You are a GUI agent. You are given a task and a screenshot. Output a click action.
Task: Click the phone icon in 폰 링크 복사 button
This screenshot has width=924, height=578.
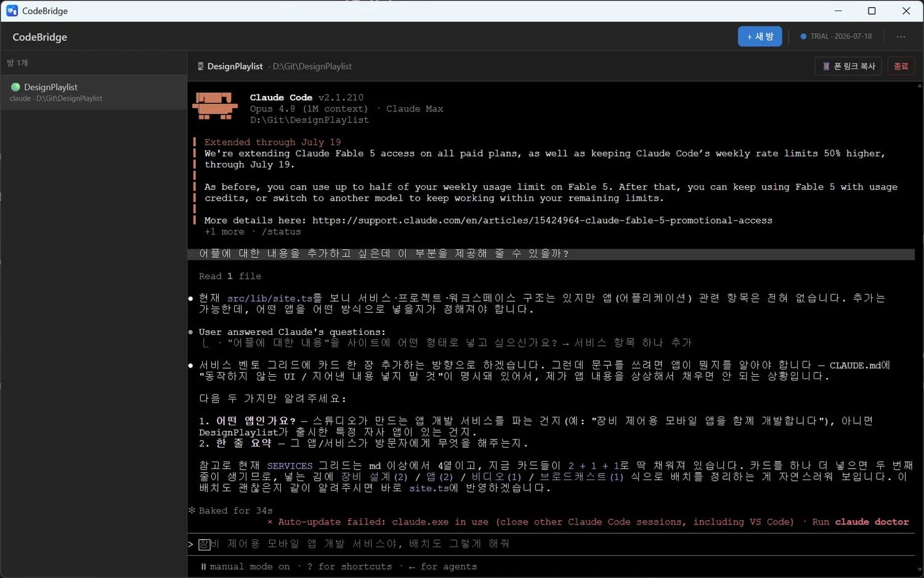click(x=826, y=66)
